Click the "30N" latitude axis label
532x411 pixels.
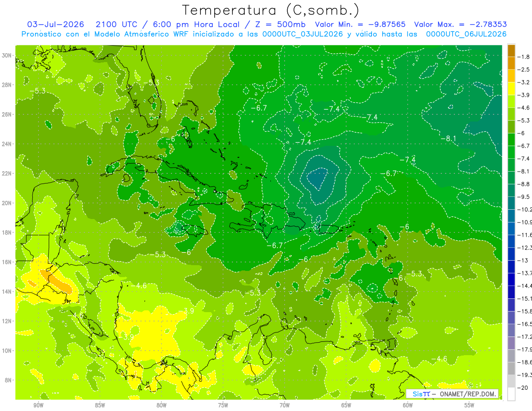(x=7, y=55)
